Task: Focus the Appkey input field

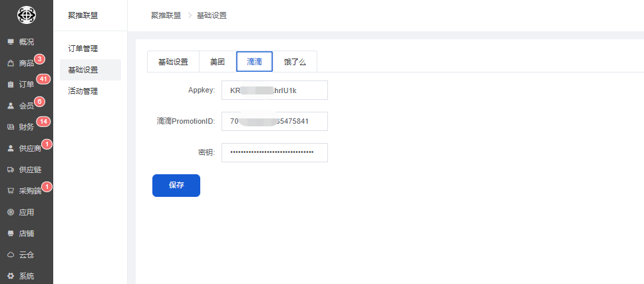Action: [274, 90]
